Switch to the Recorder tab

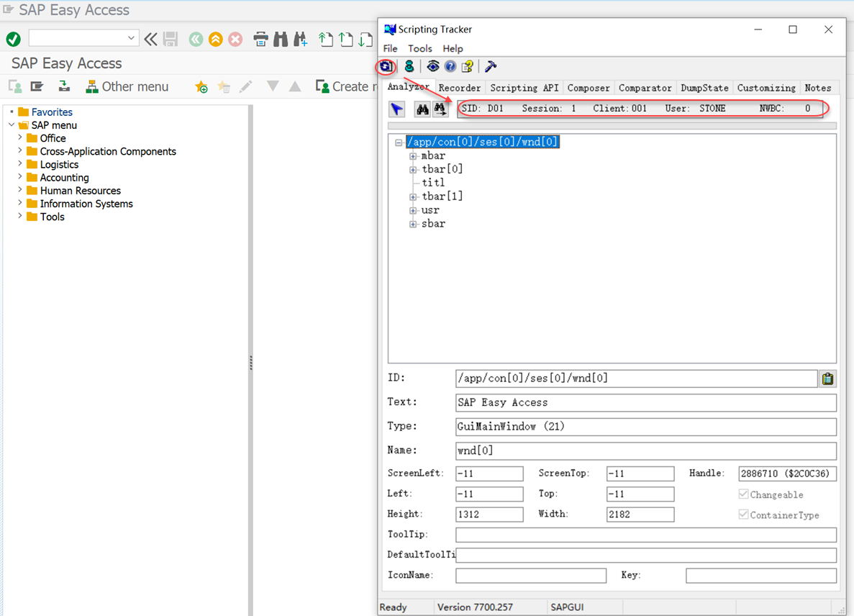click(x=460, y=88)
